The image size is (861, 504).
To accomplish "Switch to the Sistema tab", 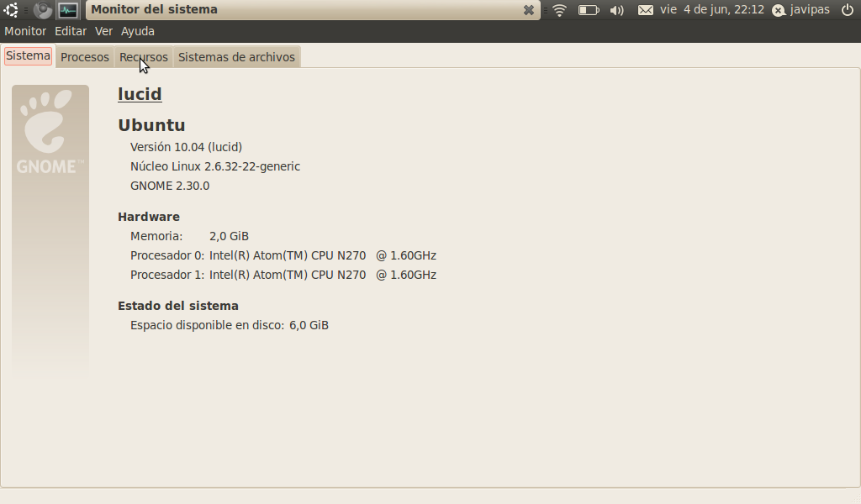I will pos(28,56).
